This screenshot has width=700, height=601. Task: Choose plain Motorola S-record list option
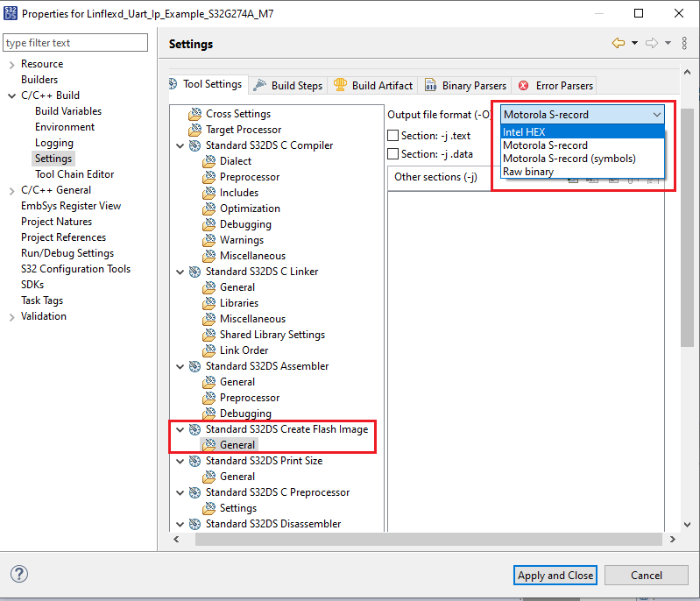(x=583, y=145)
